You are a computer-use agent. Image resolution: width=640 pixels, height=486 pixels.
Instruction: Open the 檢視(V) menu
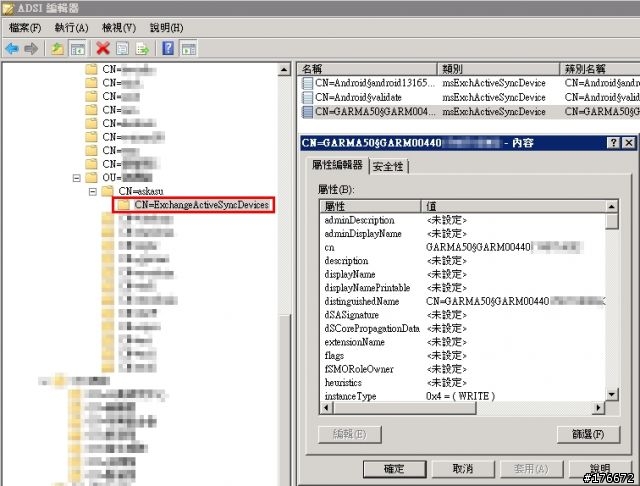[119, 28]
